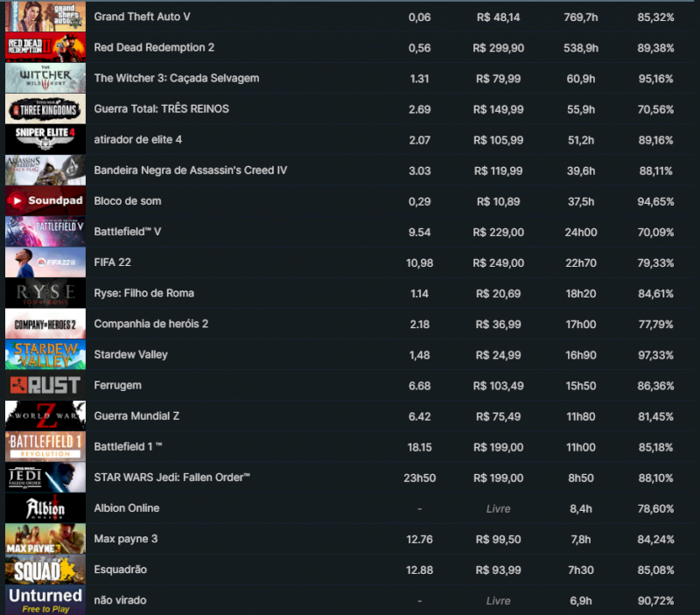Select the Albion Online title

coord(127,508)
